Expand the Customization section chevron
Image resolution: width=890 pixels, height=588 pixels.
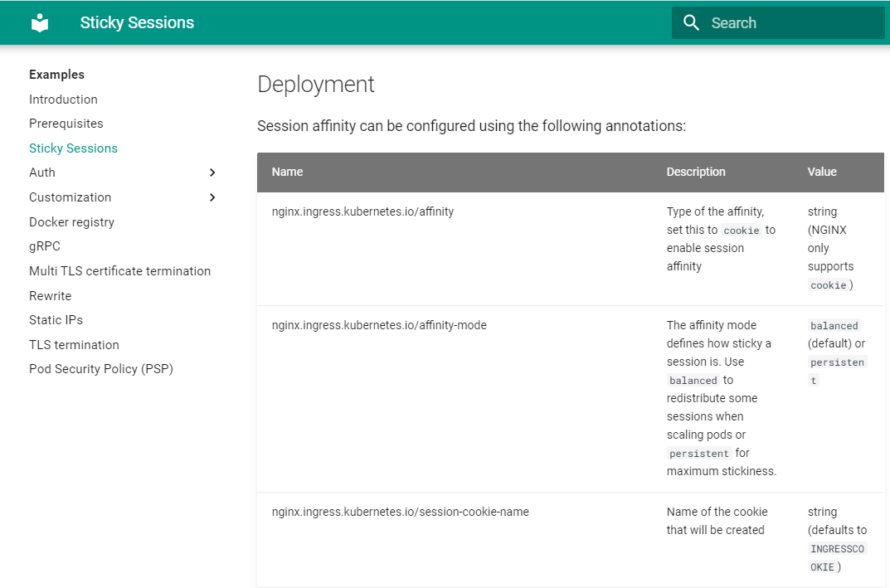(212, 197)
